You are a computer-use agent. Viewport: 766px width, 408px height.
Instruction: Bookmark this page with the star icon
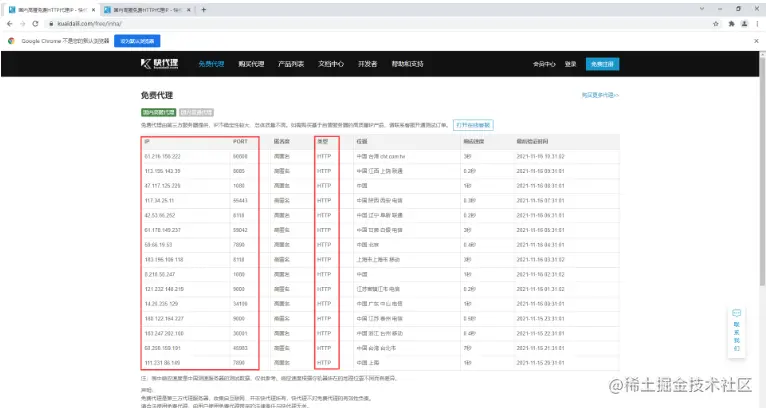(x=716, y=23)
